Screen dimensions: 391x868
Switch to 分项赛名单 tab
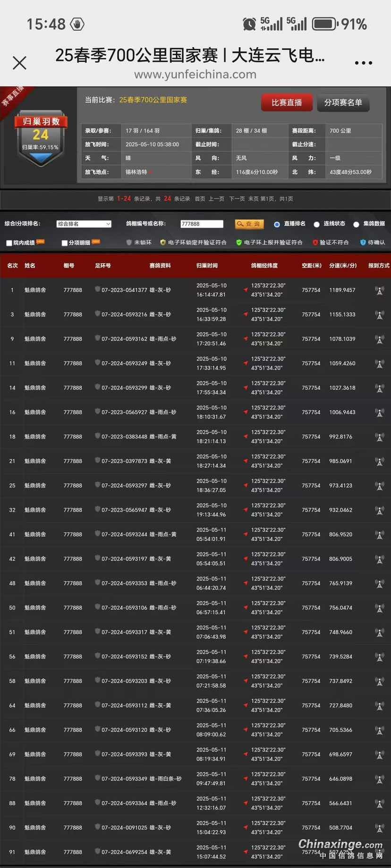pos(343,102)
